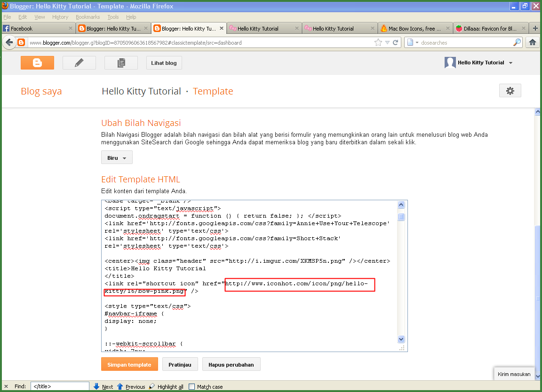
Task: Click the Ubah Bilah Navigasi heading
Action: pyautogui.click(x=141, y=123)
